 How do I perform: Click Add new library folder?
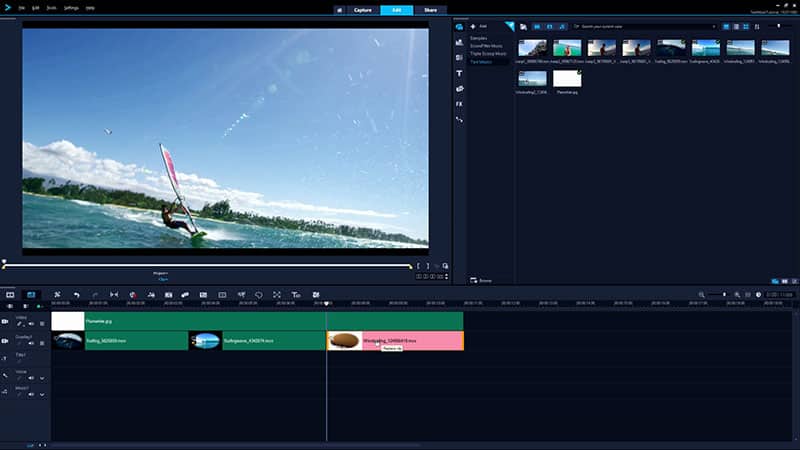(x=479, y=26)
